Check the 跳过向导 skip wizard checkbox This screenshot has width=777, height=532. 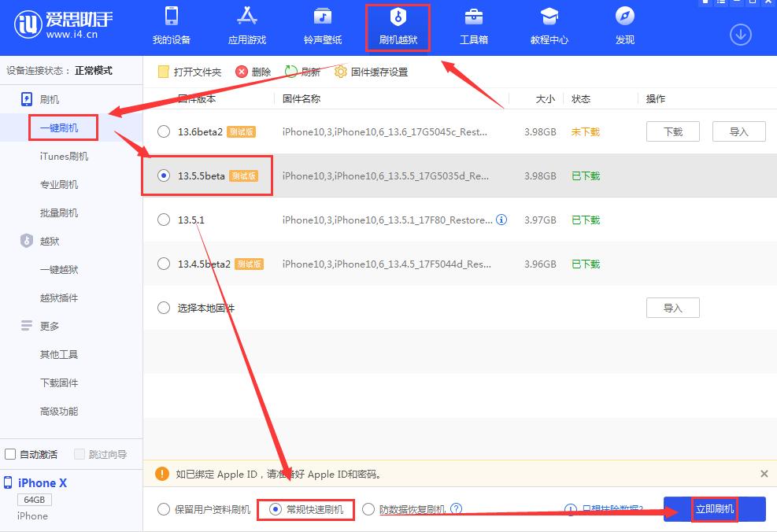[79, 454]
